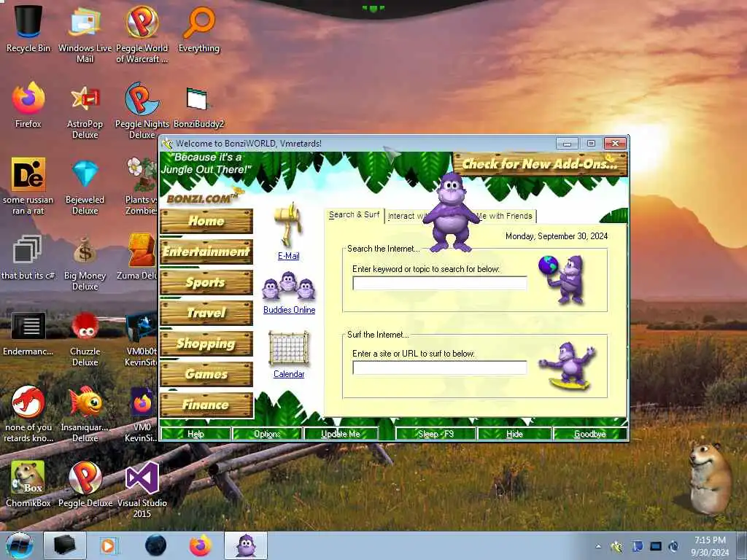Click the E-Mail link text

tap(289, 256)
